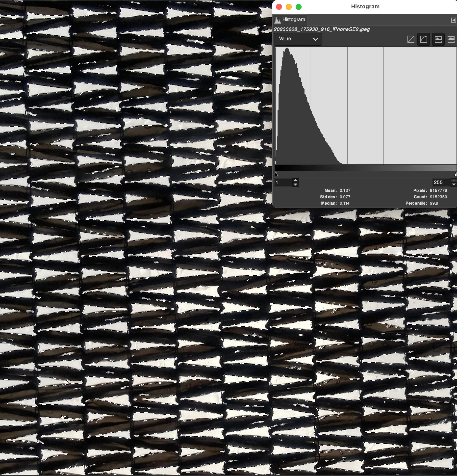Increase the low range value stepper

coord(296,180)
